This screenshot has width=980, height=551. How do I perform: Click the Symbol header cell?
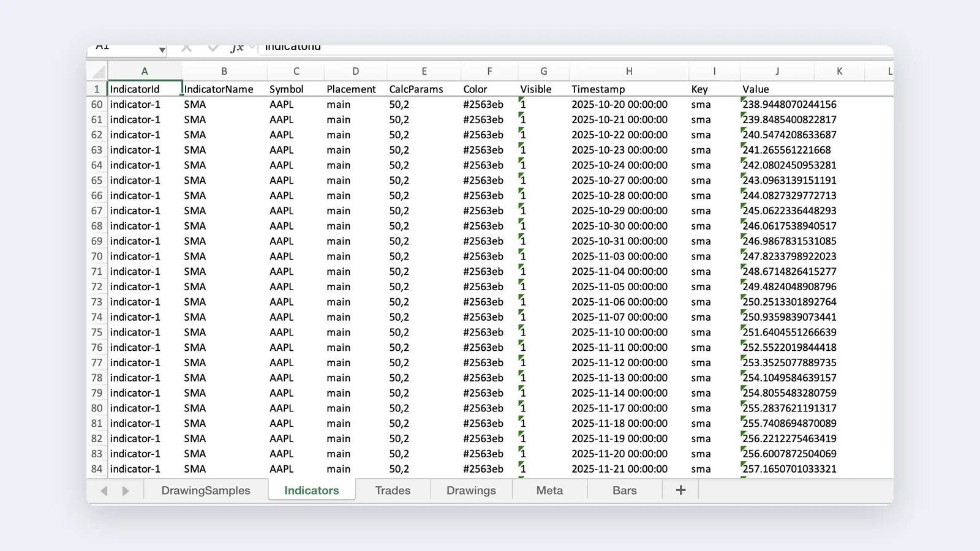(x=296, y=89)
